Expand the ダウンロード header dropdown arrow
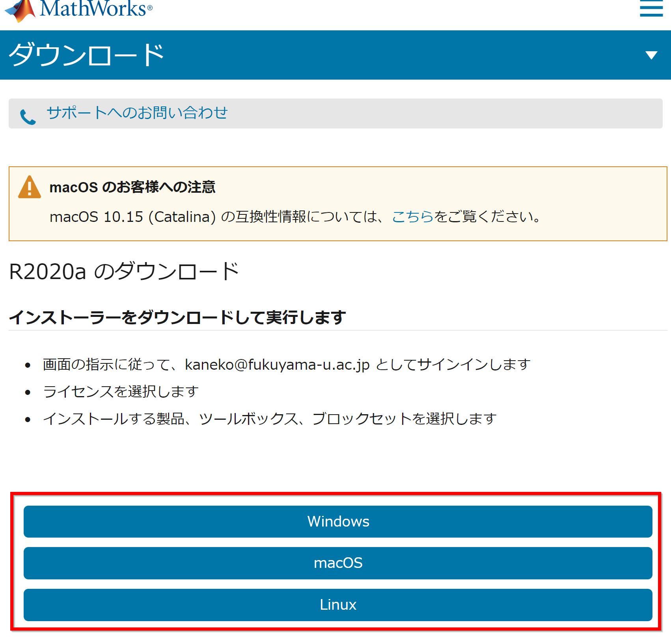 (x=651, y=55)
